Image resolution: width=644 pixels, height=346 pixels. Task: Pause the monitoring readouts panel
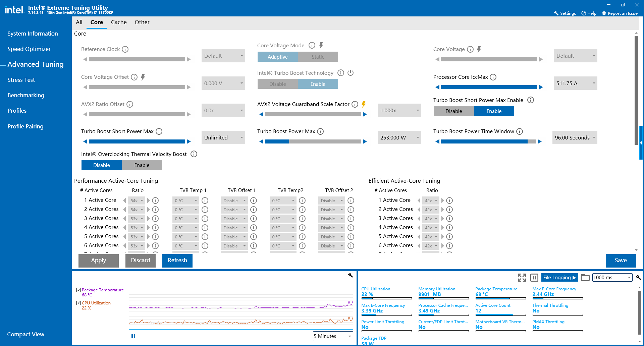pyautogui.click(x=534, y=278)
